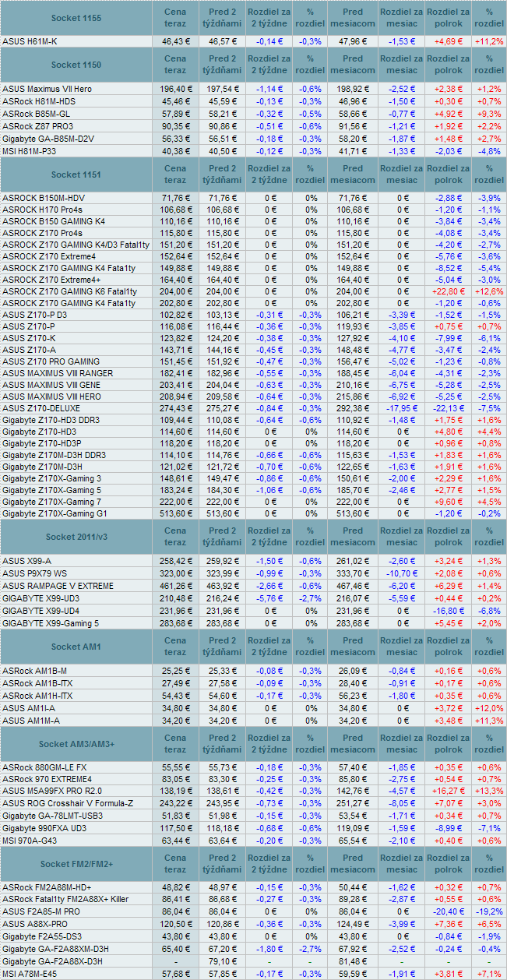Select ASROCK Z170 GAMING K6 Fata1ty name
Image resolution: width=507 pixels, height=980 pixels.
click(x=69, y=291)
